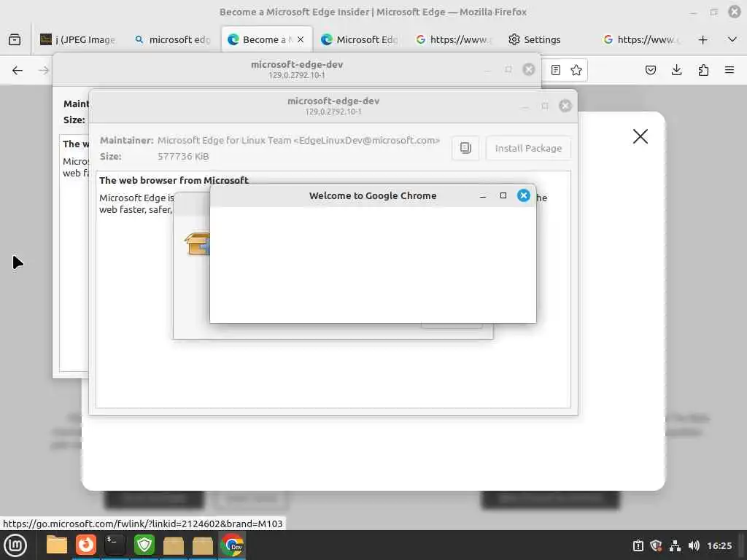Launch Firefox from the taskbar
This screenshot has height=560, width=747.
click(x=86, y=545)
